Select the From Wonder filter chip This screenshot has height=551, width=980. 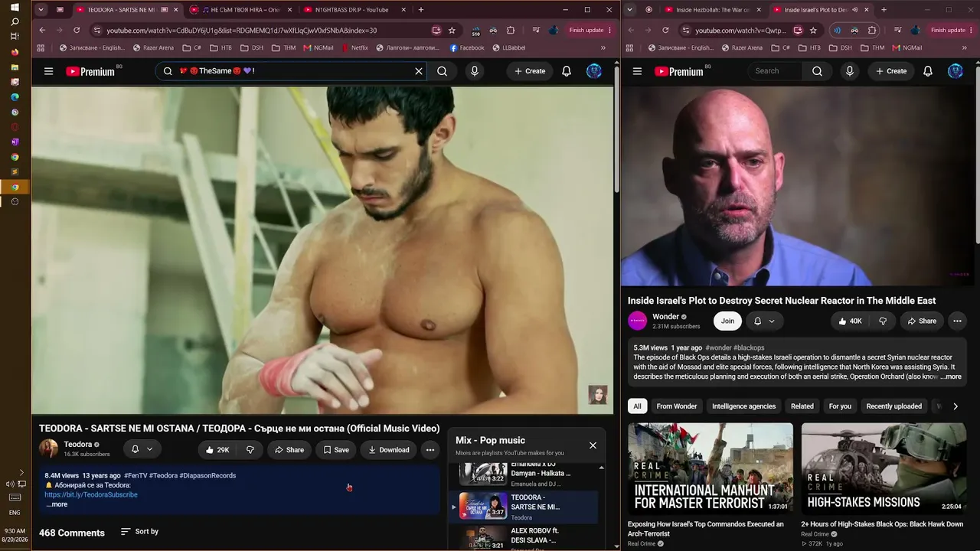tap(677, 406)
